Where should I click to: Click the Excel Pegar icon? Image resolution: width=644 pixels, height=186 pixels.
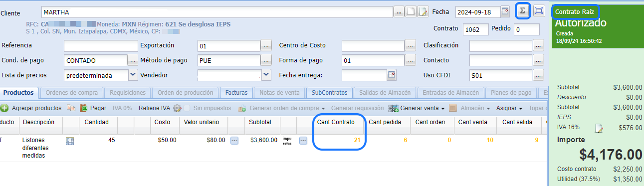(84, 108)
